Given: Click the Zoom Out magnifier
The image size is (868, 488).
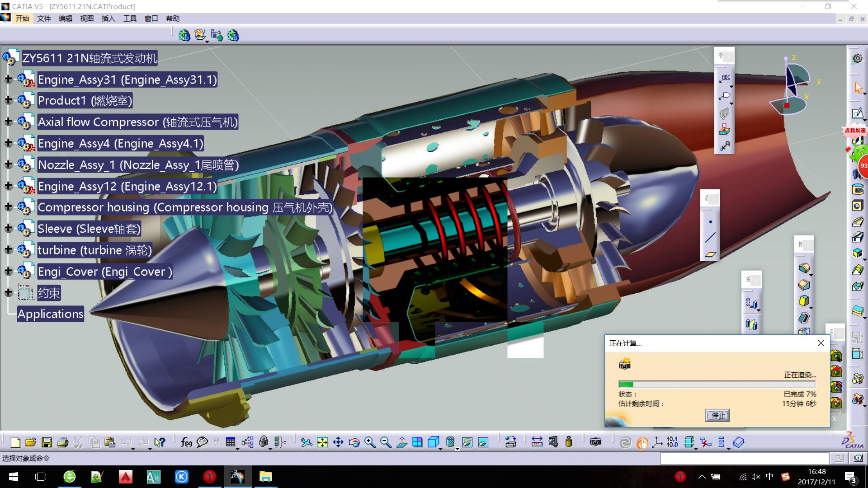Looking at the screenshot, I should (386, 442).
